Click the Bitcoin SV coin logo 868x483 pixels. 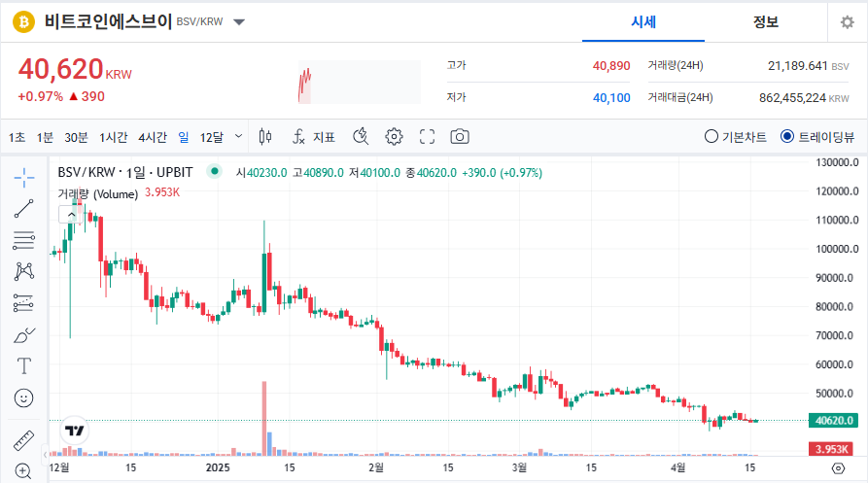(23, 22)
